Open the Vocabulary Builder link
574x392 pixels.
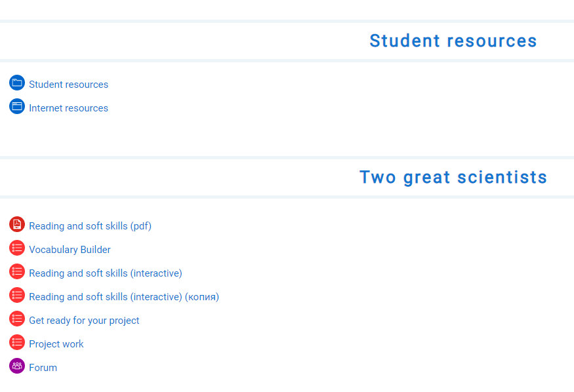70,250
